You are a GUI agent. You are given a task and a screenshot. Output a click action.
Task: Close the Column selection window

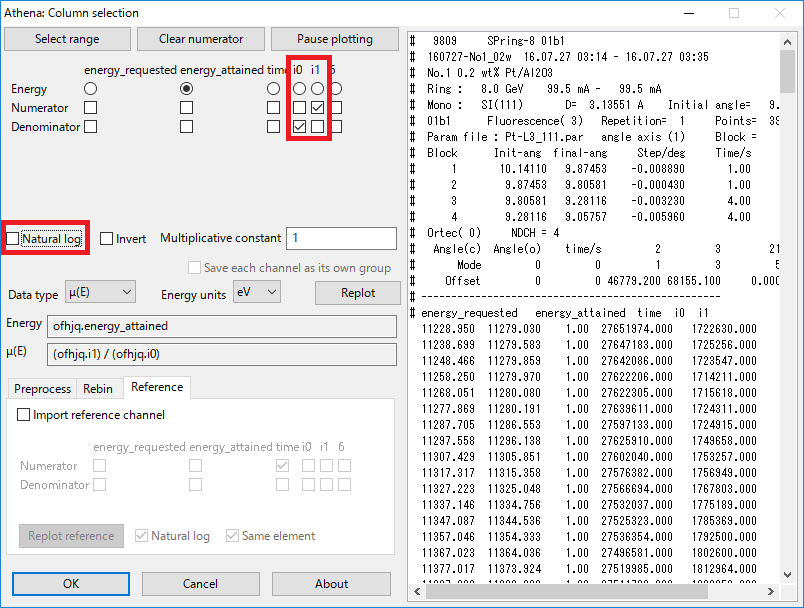coord(780,13)
